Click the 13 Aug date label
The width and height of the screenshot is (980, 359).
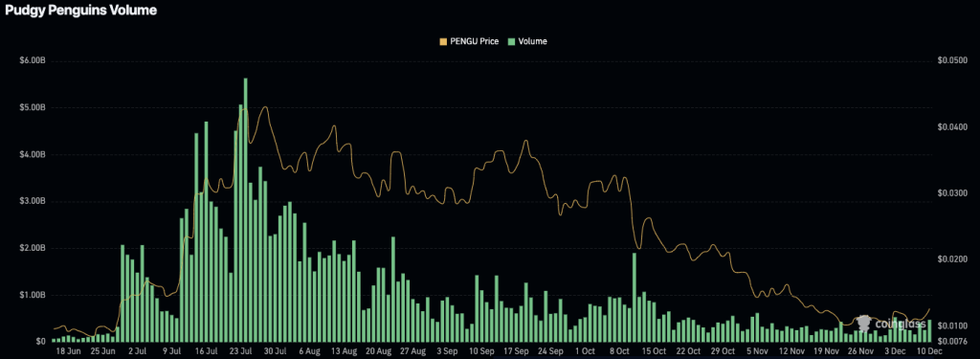click(x=344, y=351)
